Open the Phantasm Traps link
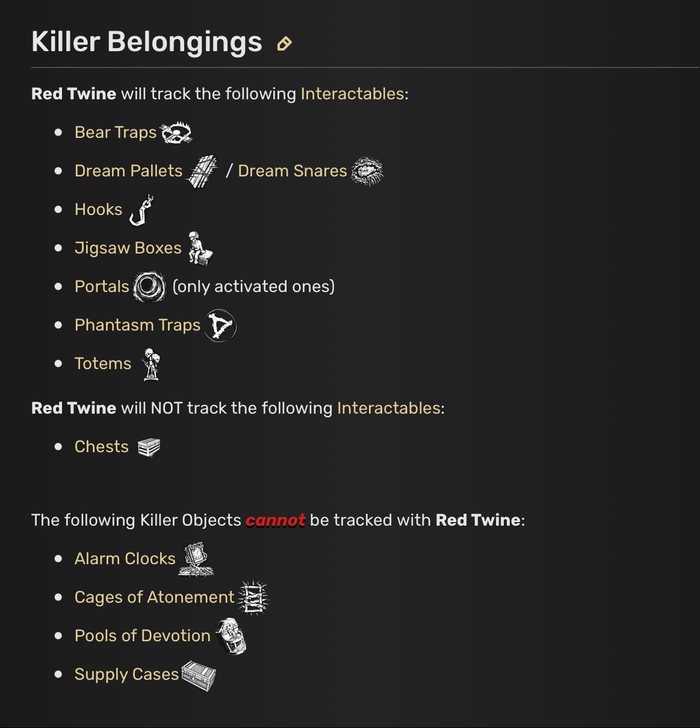 tap(137, 325)
